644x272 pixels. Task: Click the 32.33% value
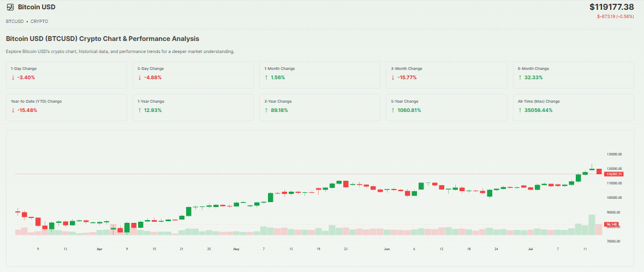534,77
